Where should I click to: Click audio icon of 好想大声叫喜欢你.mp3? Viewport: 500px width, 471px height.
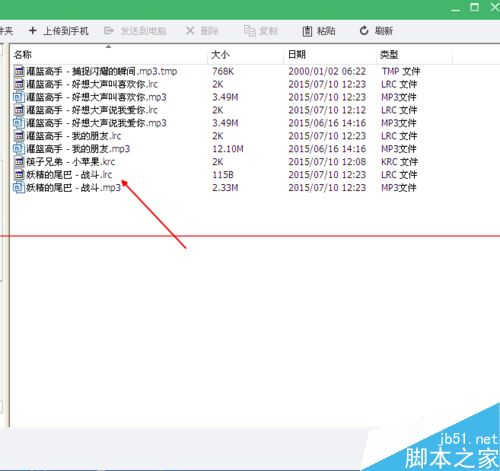click(x=19, y=97)
